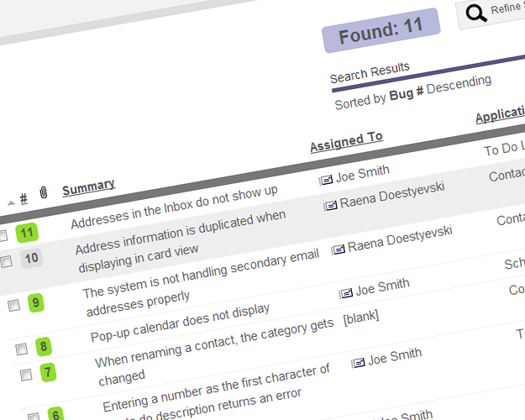Viewport: 525px width, 420px height.
Task: Open bug 'Pop-up calendar does not display'
Action: [181, 321]
